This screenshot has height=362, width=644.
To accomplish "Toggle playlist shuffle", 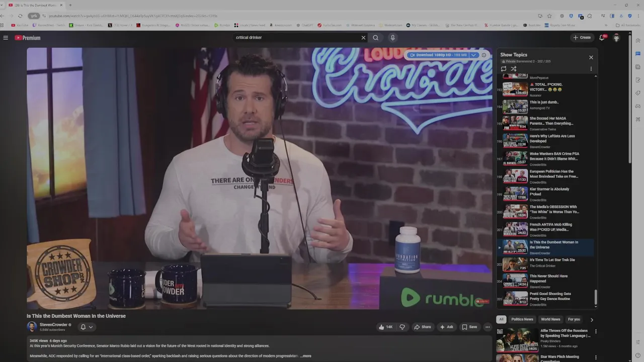I will (514, 69).
